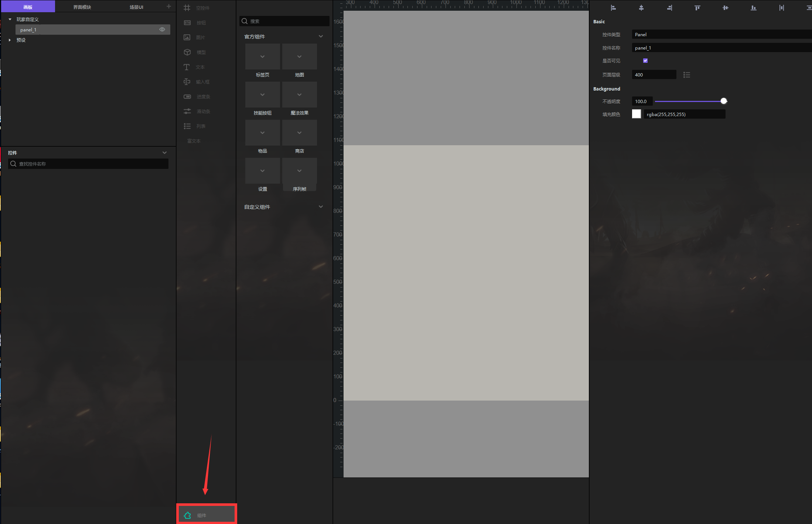This screenshot has height=524, width=812.
Task: Click the 控件名称 panel_1 field
Action: 722,48
